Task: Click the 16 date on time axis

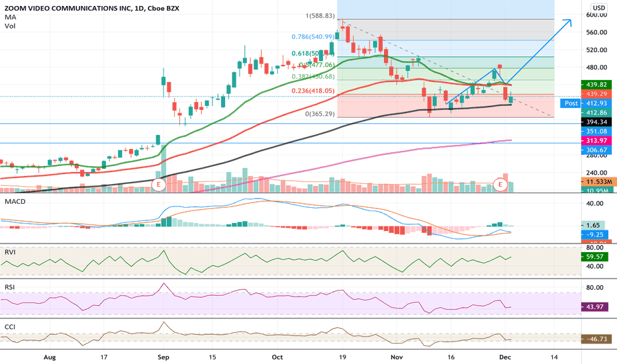Action: [451, 357]
